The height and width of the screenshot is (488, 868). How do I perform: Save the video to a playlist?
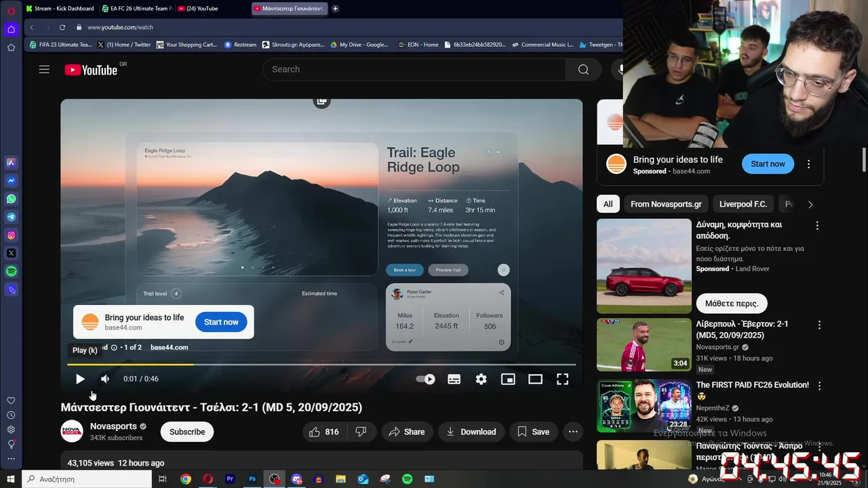(534, 432)
